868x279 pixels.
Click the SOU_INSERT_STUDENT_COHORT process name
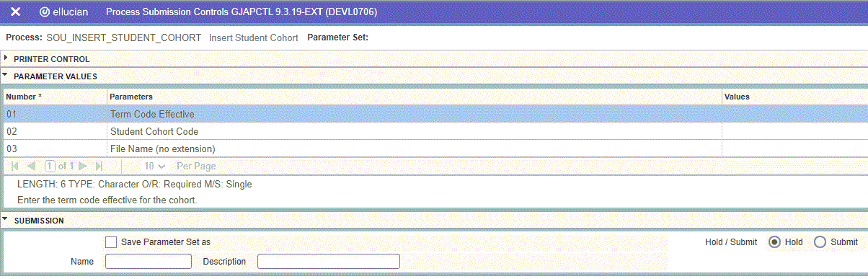point(123,37)
